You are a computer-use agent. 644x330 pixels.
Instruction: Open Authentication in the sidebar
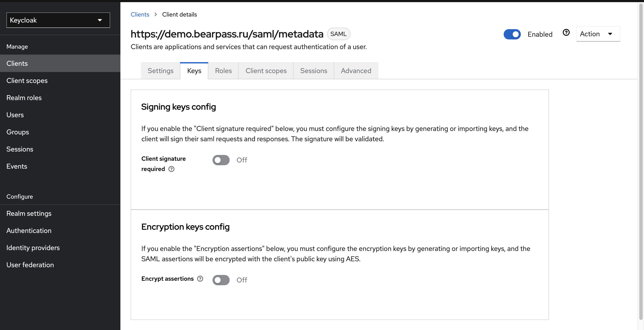tap(29, 231)
